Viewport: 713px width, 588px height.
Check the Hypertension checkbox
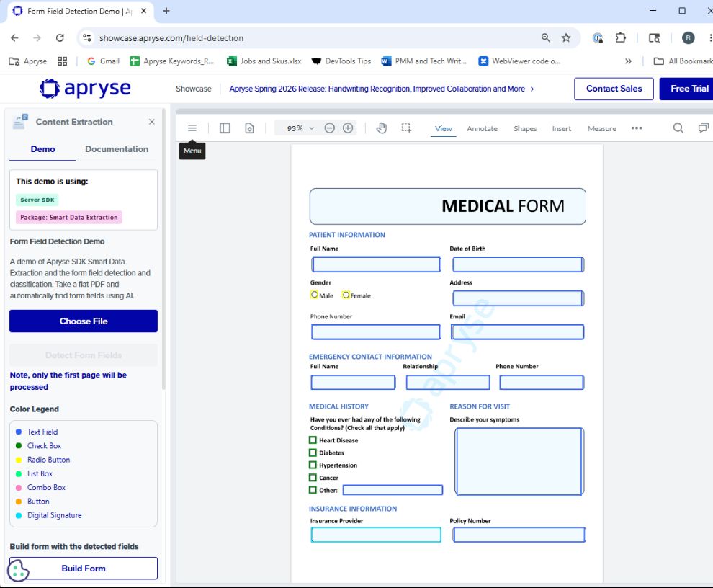(x=313, y=465)
